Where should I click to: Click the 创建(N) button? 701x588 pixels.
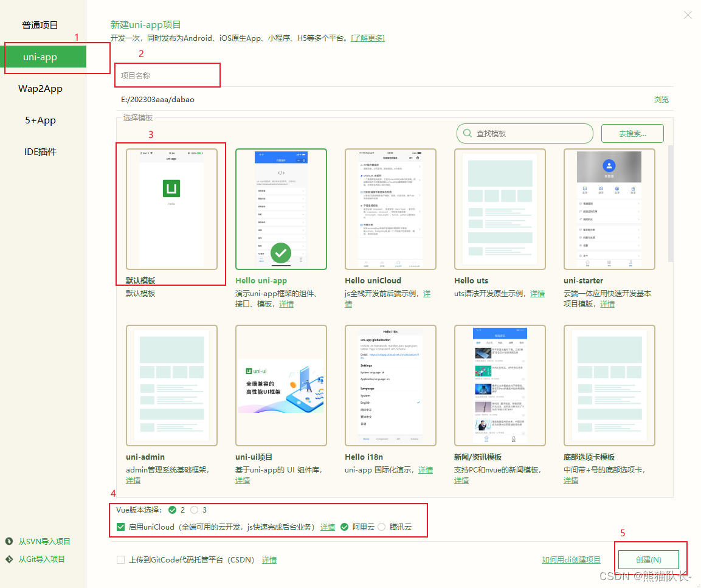[649, 560]
